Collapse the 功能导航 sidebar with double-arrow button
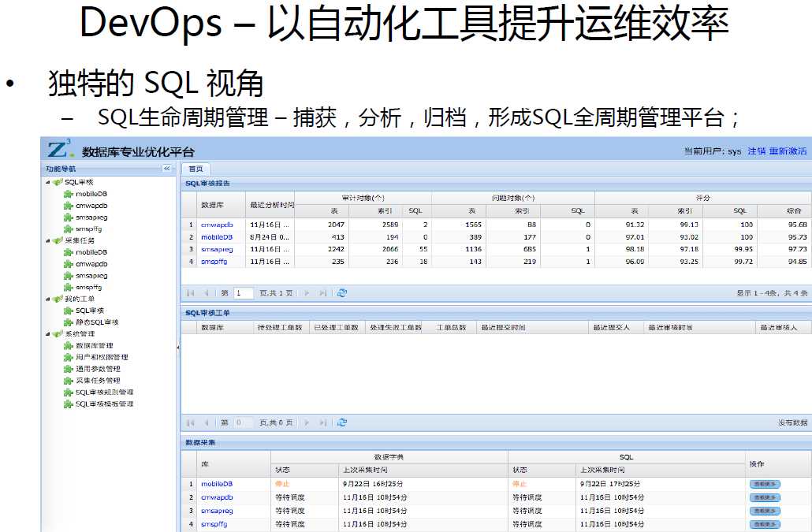The image size is (812, 532). click(167, 169)
